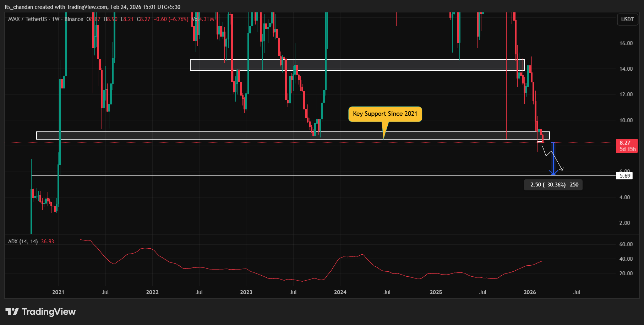
Task: Switch to the ADX indicator pane
Action: point(23,241)
